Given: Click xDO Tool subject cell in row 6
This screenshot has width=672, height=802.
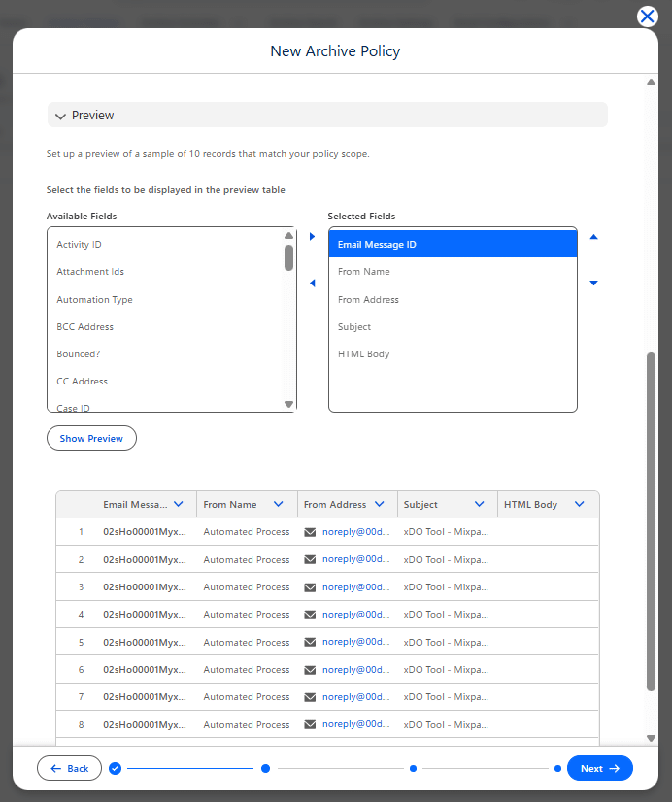Looking at the screenshot, I should click(446, 670).
